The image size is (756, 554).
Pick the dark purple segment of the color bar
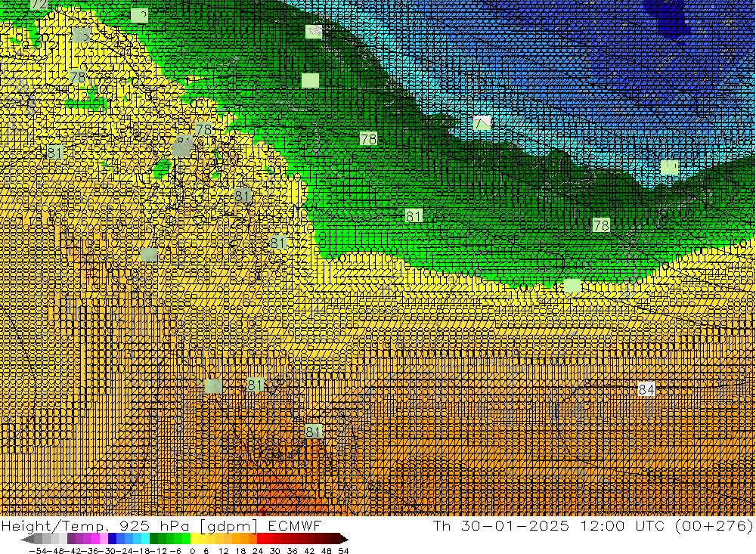pyautogui.click(x=71, y=539)
